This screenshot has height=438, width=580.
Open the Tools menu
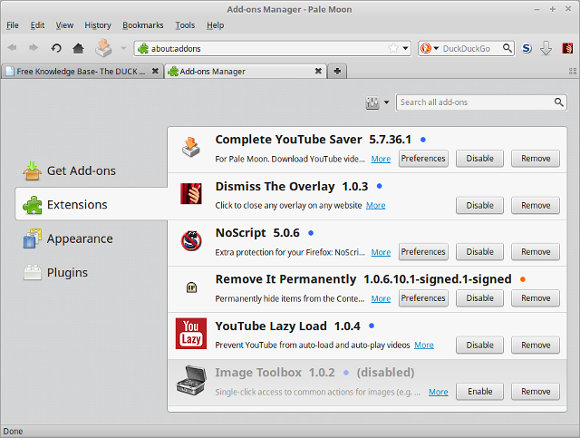[185, 25]
